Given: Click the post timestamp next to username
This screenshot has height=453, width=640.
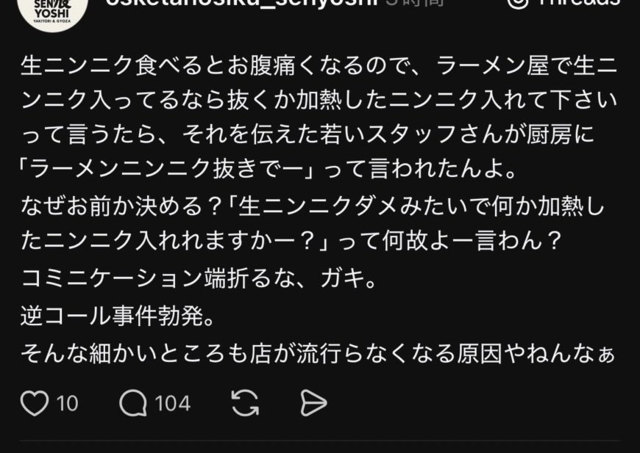Looking at the screenshot, I should click(x=415, y=4).
